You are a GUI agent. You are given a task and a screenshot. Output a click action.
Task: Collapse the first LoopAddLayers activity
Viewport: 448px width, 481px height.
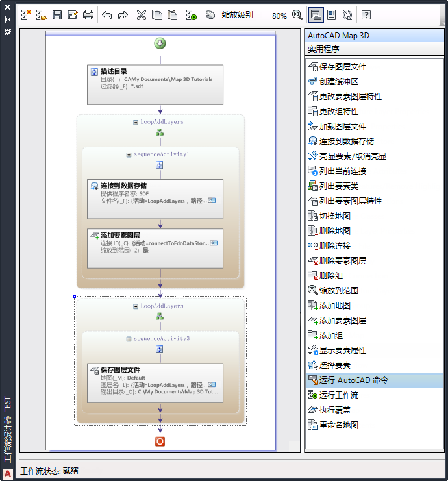click(135, 123)
